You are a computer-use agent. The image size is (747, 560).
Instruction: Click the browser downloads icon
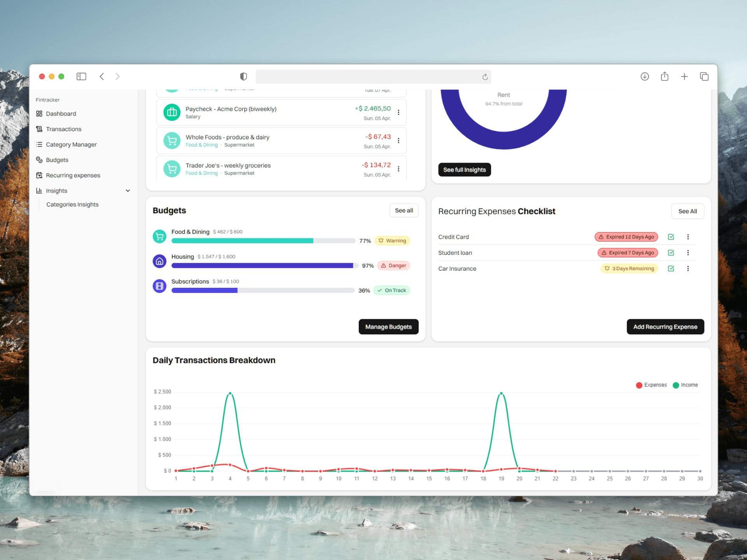point(645,77)
